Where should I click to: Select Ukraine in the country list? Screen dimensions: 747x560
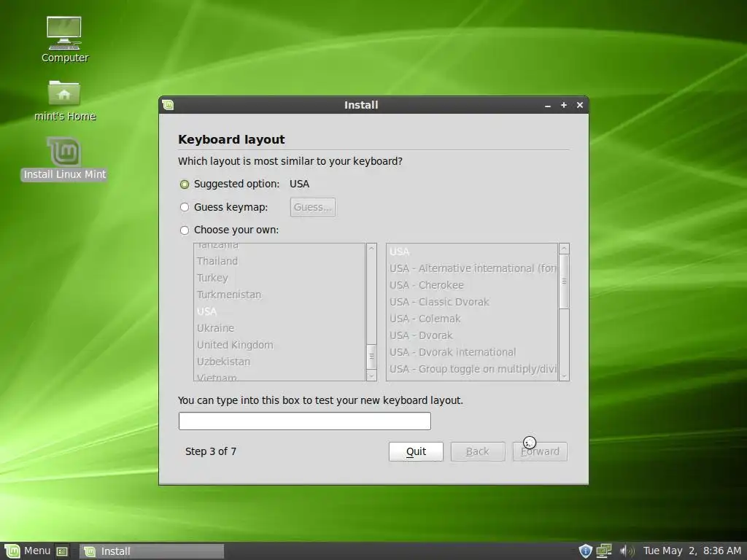point(279,328)
